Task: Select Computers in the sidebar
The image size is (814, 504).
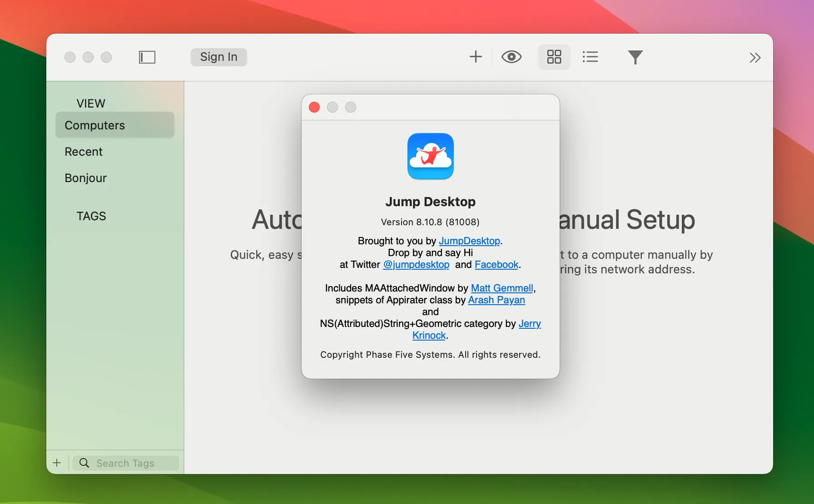Action: coord(115,125)
